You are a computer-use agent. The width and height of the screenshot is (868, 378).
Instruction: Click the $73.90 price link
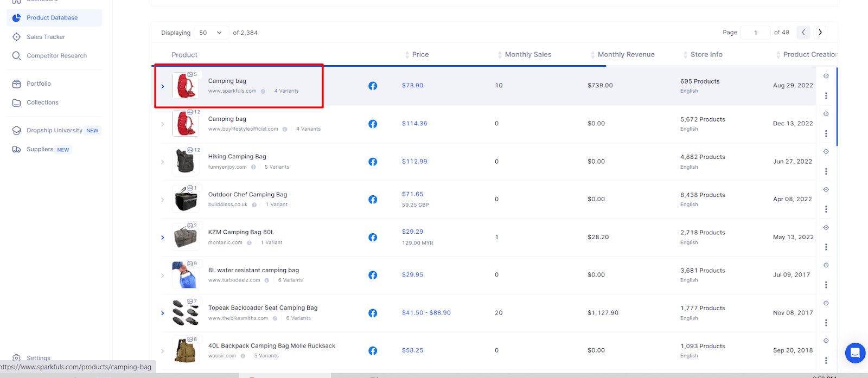[x=412, y=86]
